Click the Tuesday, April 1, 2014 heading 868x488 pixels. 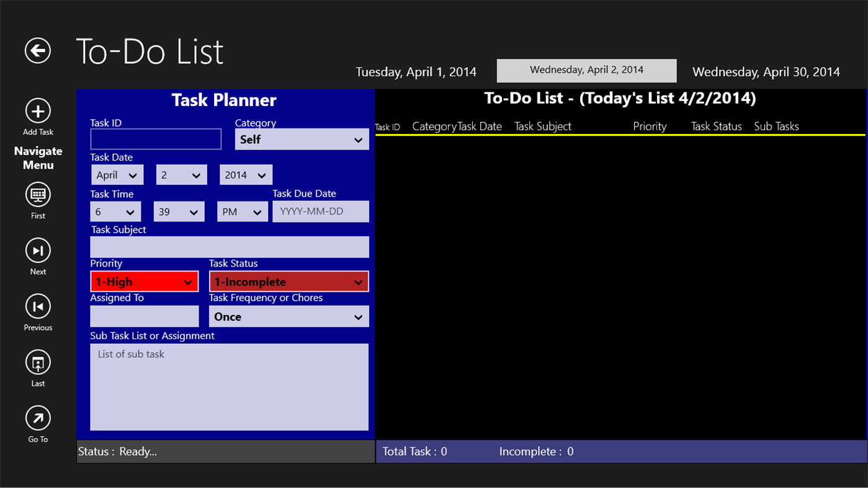click(416, 71)
